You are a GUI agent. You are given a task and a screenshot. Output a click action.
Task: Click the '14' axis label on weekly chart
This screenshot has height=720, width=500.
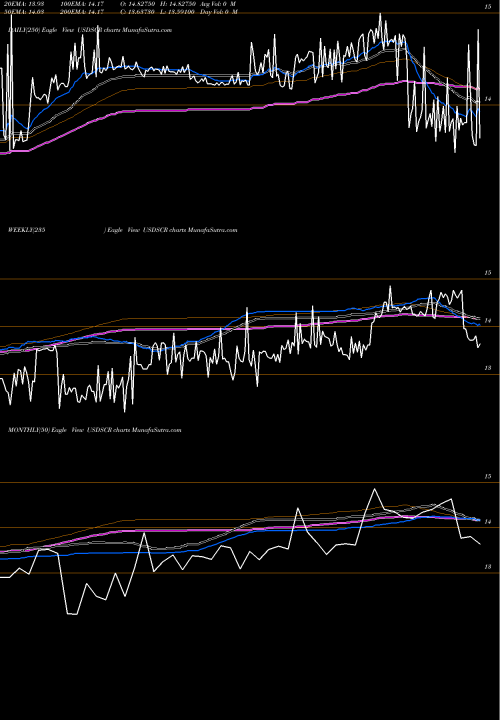(488, 321)
